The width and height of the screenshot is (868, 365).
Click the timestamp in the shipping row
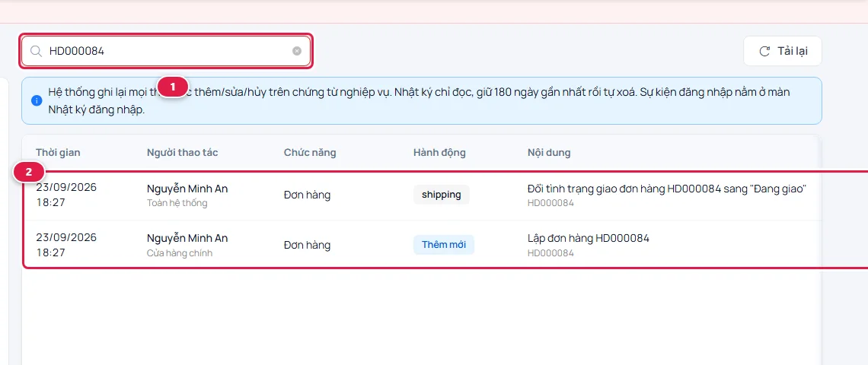[x=66, y=195]
